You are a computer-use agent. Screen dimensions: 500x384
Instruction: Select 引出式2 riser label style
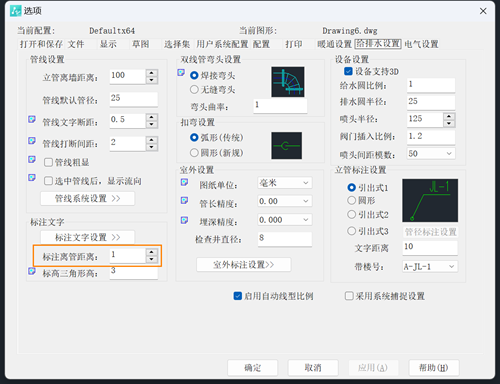(x=352, y=215)
